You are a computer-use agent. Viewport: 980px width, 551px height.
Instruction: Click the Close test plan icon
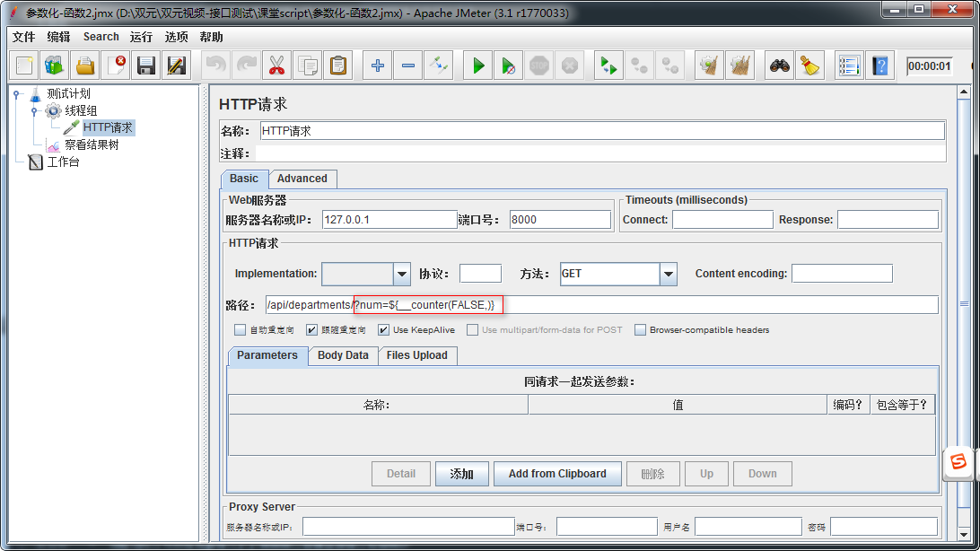[117, 66]
